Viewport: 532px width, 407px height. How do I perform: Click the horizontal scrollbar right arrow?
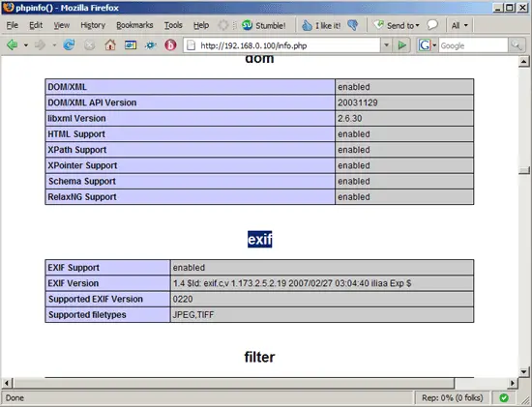[x=513, y=383]
